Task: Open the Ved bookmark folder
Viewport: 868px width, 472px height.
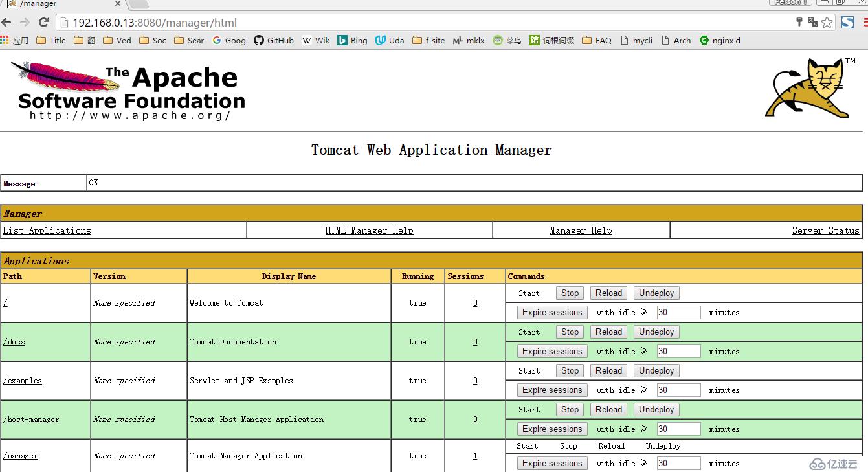Action: pyautogui.click(x=117, y=40)
